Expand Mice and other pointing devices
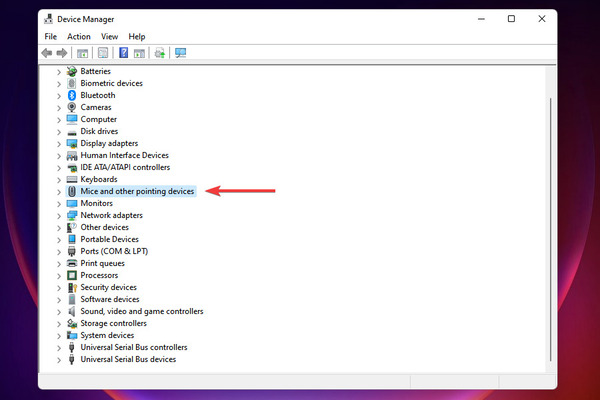The image size is (600, 400). click(59, 192)
